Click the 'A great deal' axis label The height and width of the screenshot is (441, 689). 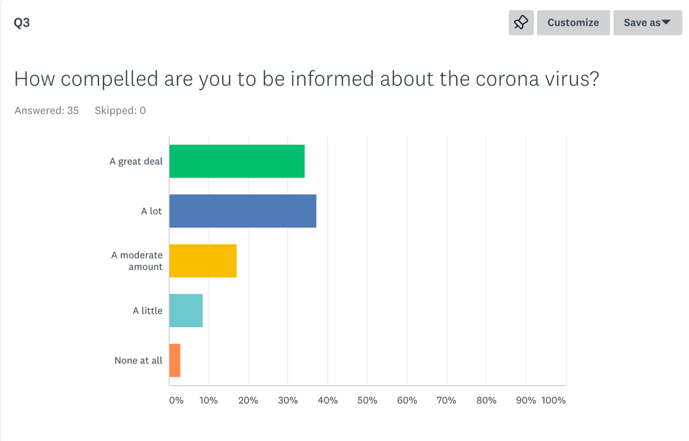click(136, 161)
